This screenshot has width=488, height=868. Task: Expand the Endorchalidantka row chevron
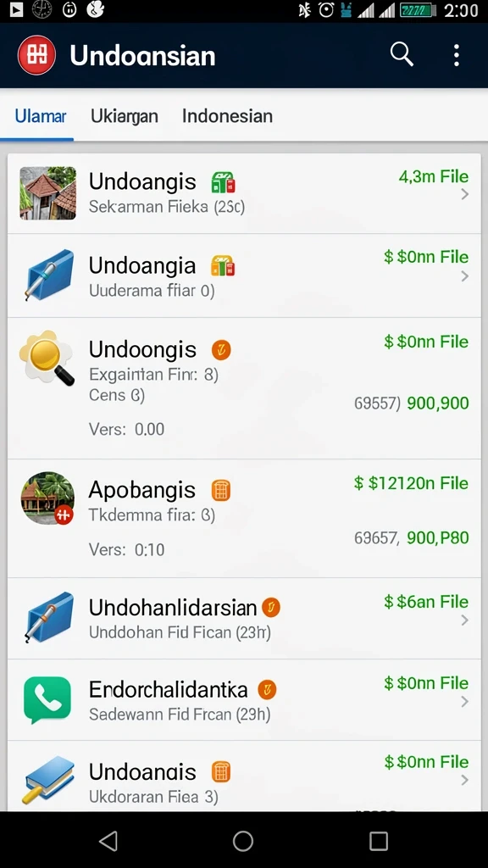465,702
